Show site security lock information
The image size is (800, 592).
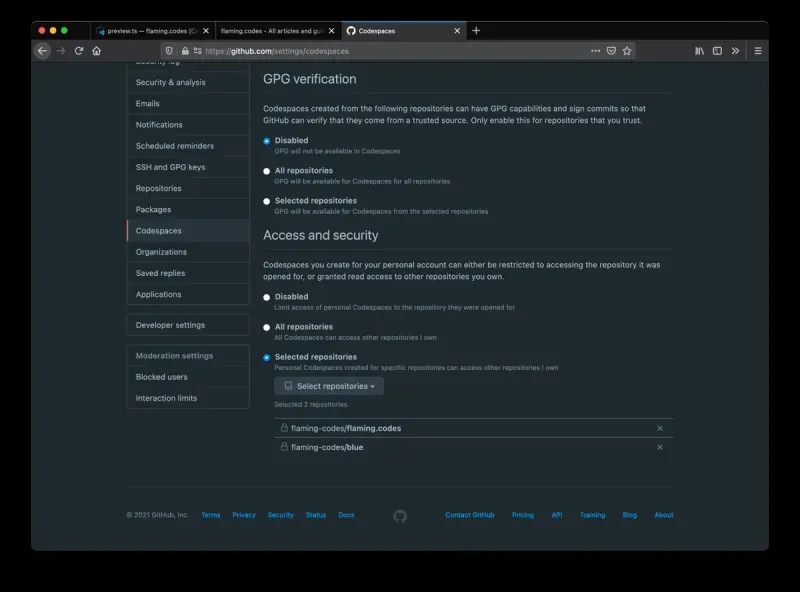point(185,51)
